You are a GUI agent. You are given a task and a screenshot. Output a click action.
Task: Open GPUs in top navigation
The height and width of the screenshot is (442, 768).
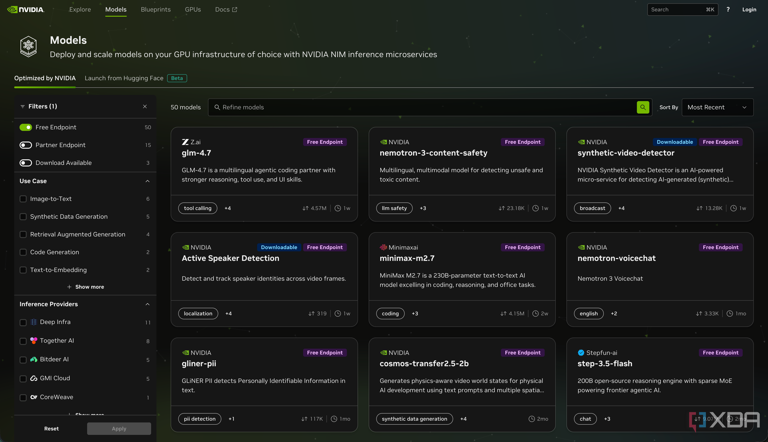click(192, 9)
